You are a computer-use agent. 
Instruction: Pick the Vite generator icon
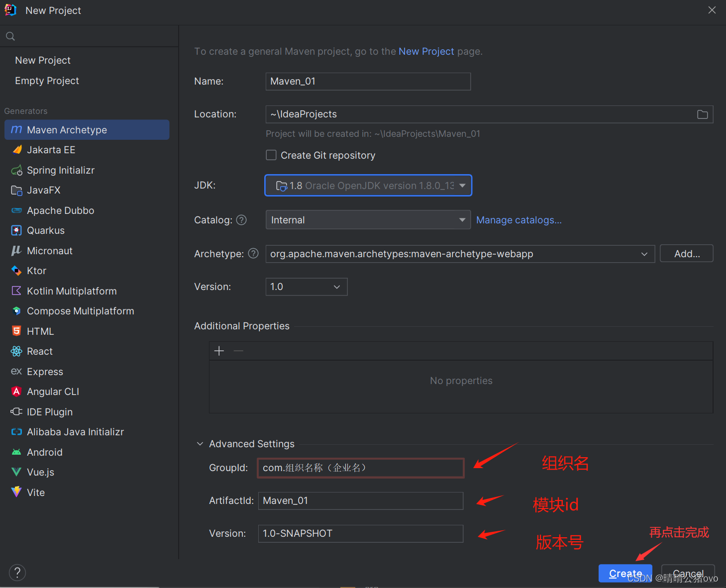coord(16,492)
